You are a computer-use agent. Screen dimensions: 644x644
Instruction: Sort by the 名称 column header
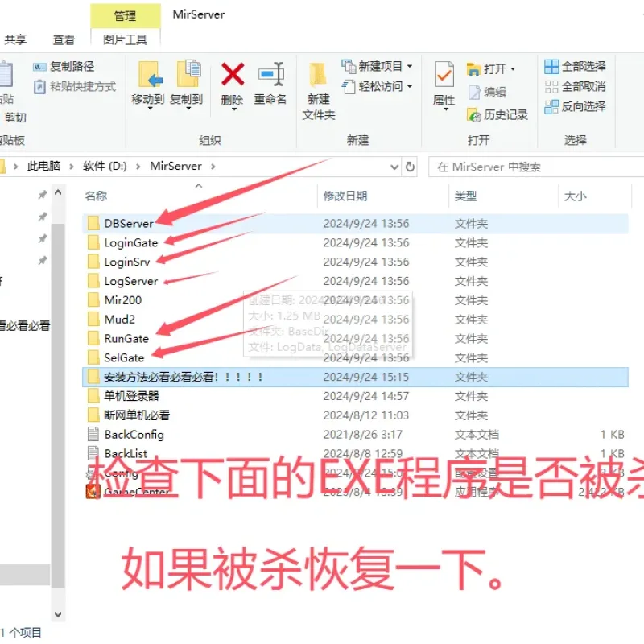pos(96,196)
